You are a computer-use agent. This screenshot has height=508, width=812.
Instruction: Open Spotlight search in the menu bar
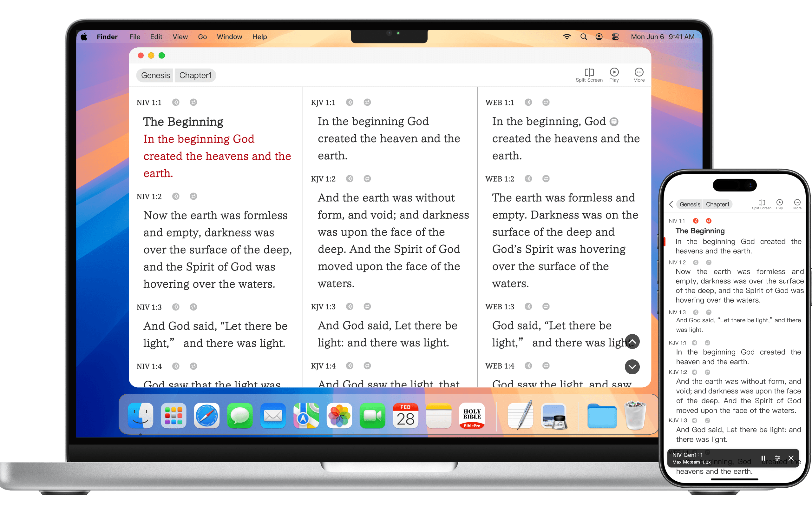pyautogui.click(x=584, y=37)
